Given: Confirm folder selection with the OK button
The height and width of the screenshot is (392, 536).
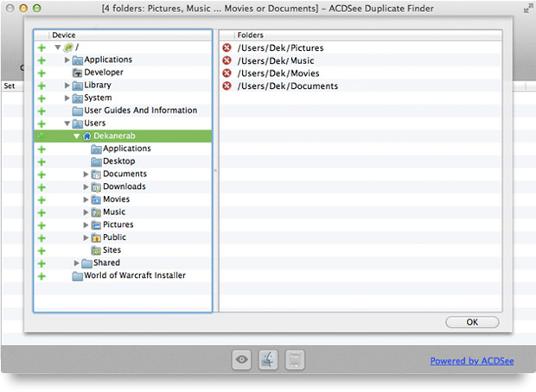Looking at the screenshot, I should tap(472, 322).
